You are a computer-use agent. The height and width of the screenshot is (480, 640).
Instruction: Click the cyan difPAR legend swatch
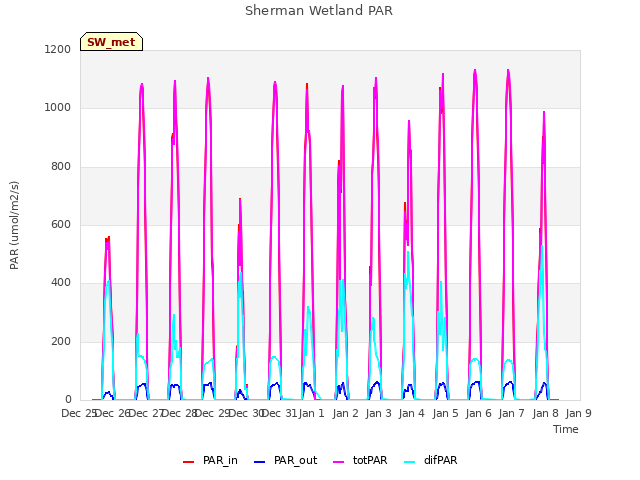pos(409,462)
